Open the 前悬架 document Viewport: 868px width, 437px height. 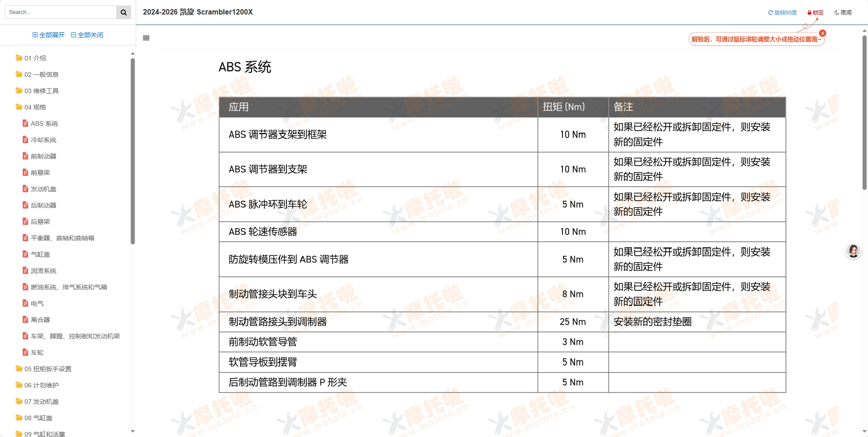(x=36, y=173)
